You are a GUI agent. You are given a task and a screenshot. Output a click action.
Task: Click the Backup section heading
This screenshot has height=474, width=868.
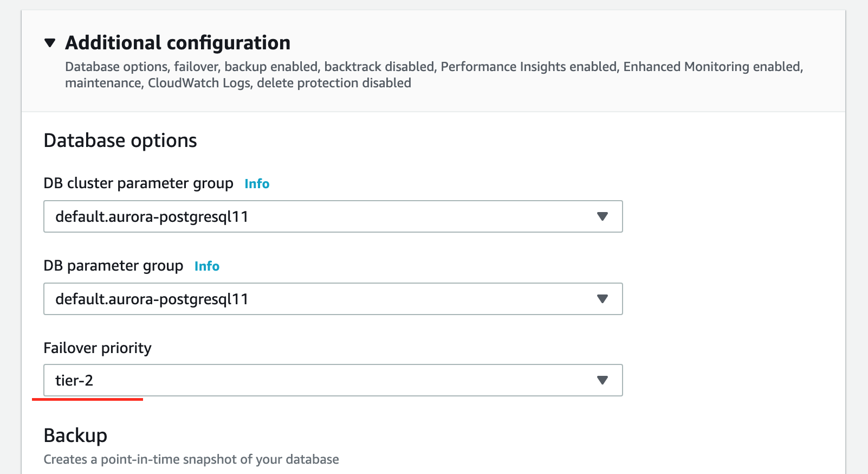pos(75,435)
